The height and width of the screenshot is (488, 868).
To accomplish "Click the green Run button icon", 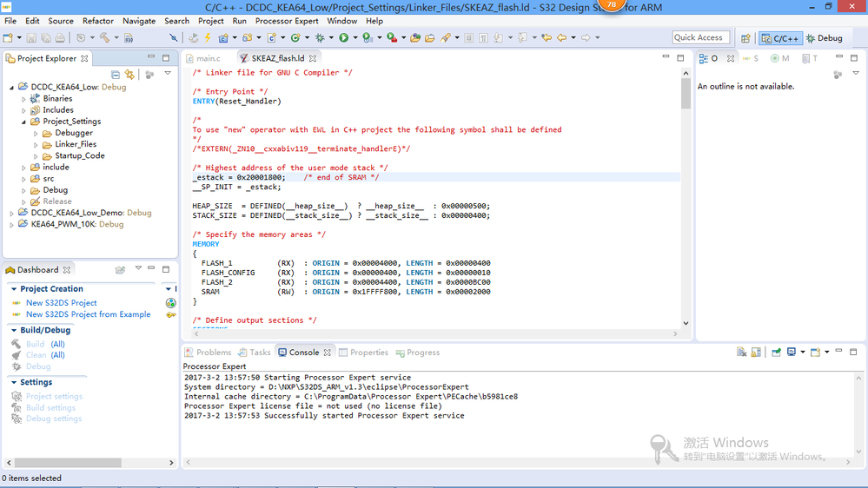I will point(344,37).
